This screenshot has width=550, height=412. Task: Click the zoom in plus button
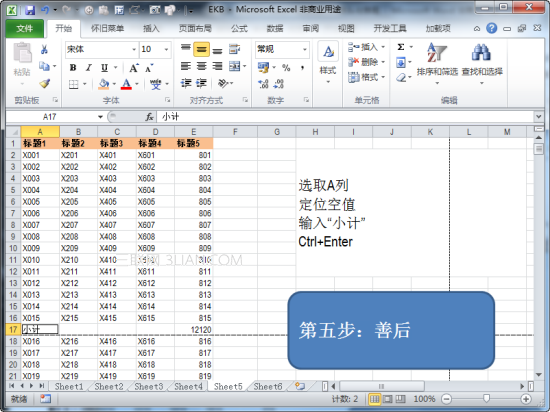pyautogui.click(x=525, y=399)
